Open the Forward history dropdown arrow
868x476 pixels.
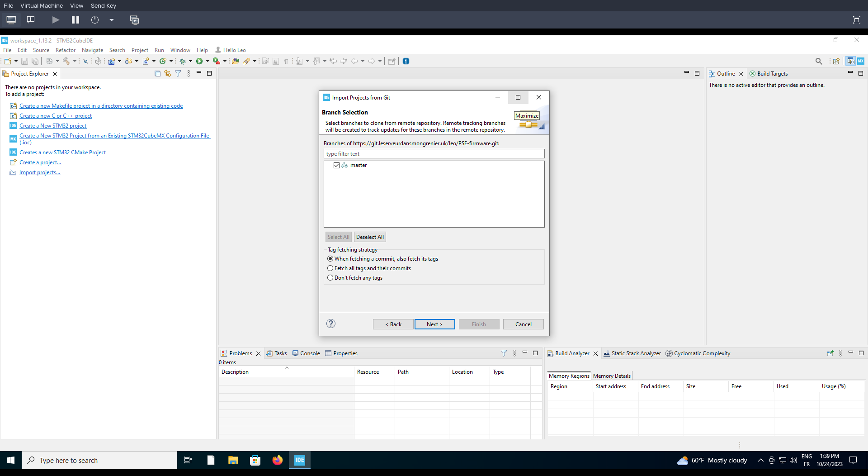tap(380, 61)
